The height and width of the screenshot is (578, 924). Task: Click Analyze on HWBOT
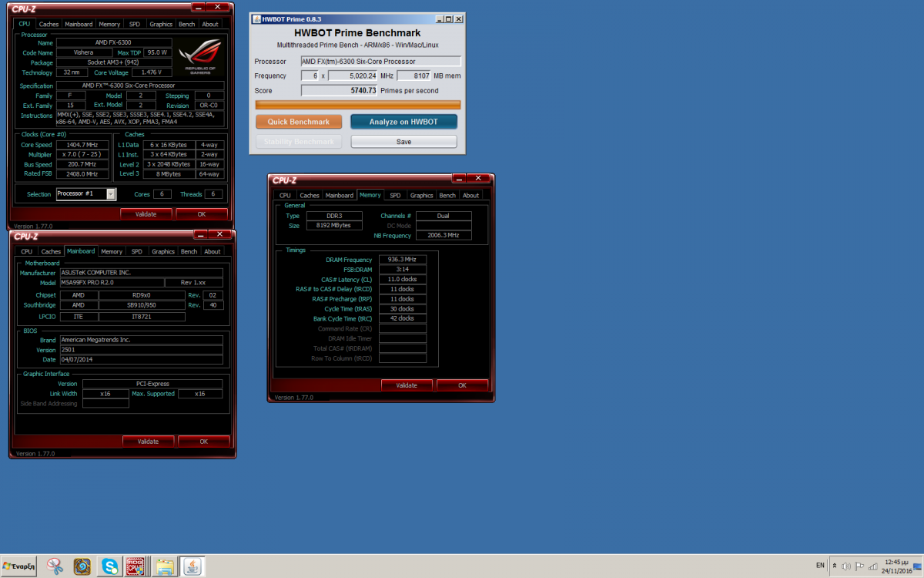tap(404, 122)
